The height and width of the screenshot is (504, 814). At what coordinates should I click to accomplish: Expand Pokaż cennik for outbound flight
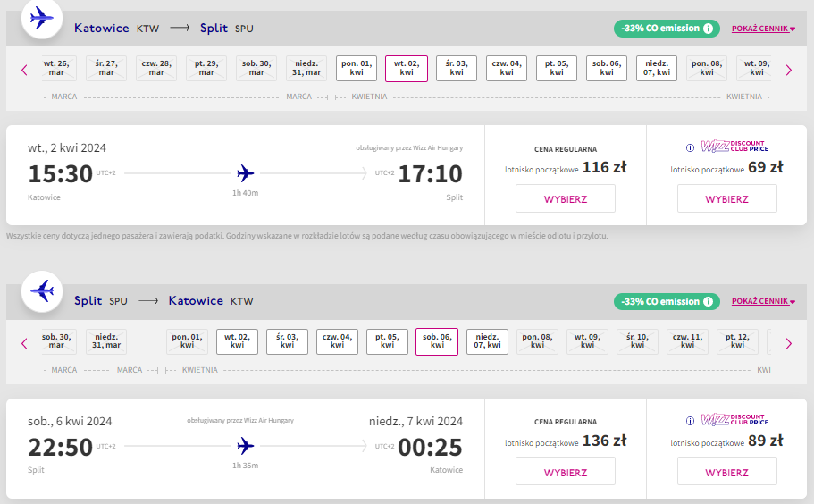point(763,29)
